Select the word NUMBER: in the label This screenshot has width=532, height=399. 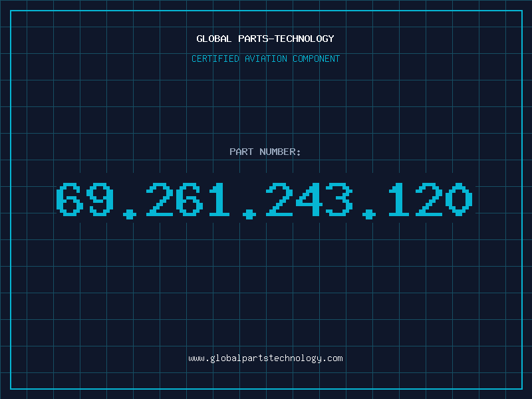click(280, 152)
